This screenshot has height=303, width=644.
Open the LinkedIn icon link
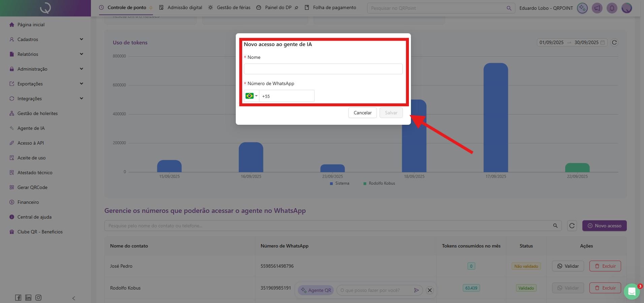[x=28, y=298]
